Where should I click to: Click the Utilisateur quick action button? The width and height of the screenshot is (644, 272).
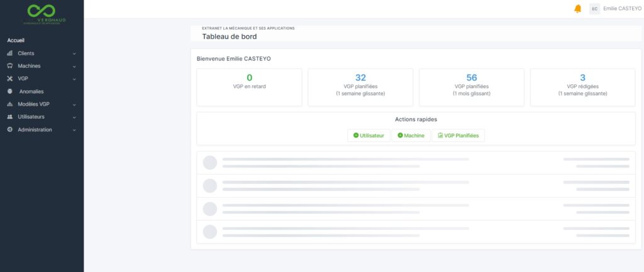click(369, 136)
